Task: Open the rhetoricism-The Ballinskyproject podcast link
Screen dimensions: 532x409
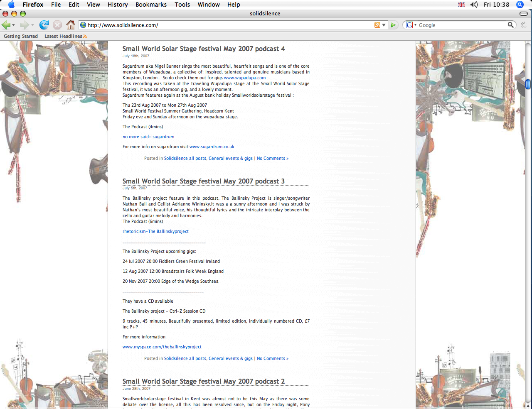Action: pos(155,231)
